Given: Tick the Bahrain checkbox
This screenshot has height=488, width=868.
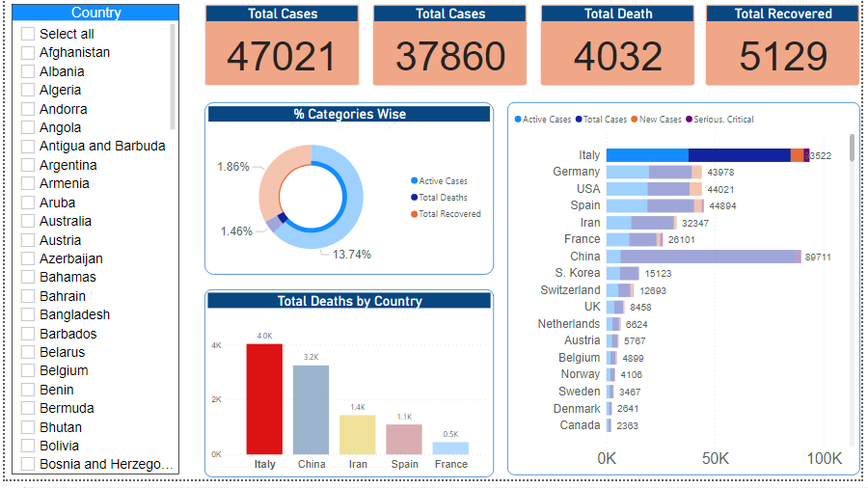Looking at the screenshot, I should [x=28, y=296].
